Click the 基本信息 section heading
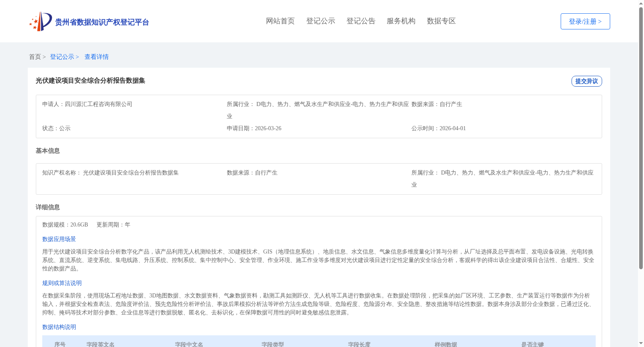Image resolution: width=644 pixels, height=347 pixels. click(47, 151)
